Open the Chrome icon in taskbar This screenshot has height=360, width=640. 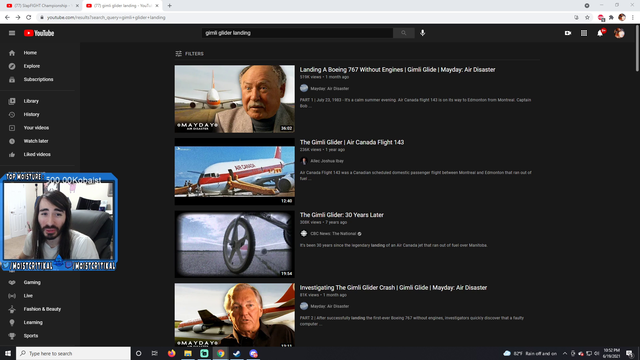[x=220, y=353]
